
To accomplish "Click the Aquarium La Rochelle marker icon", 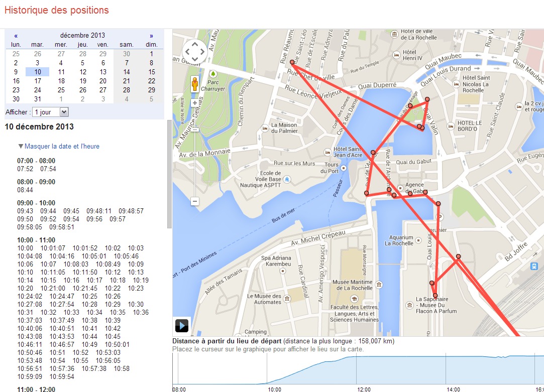I will (x=418, y=240).
